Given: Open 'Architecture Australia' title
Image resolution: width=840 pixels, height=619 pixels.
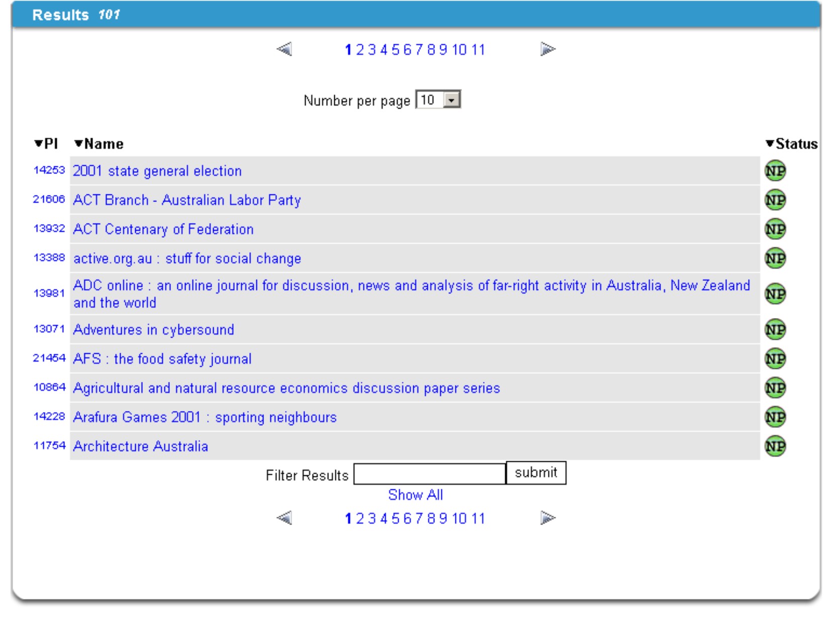Looking at the screenshot, I should [141, 447].
